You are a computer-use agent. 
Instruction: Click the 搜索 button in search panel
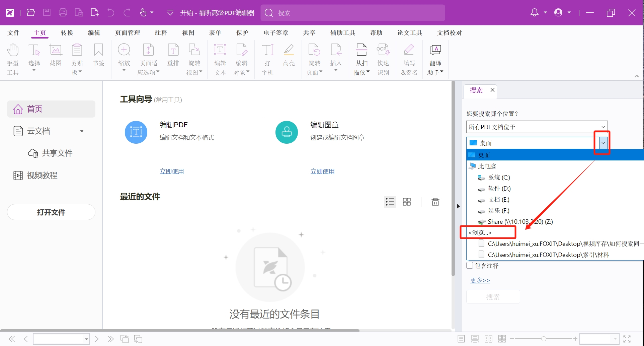tap(493, 297)
